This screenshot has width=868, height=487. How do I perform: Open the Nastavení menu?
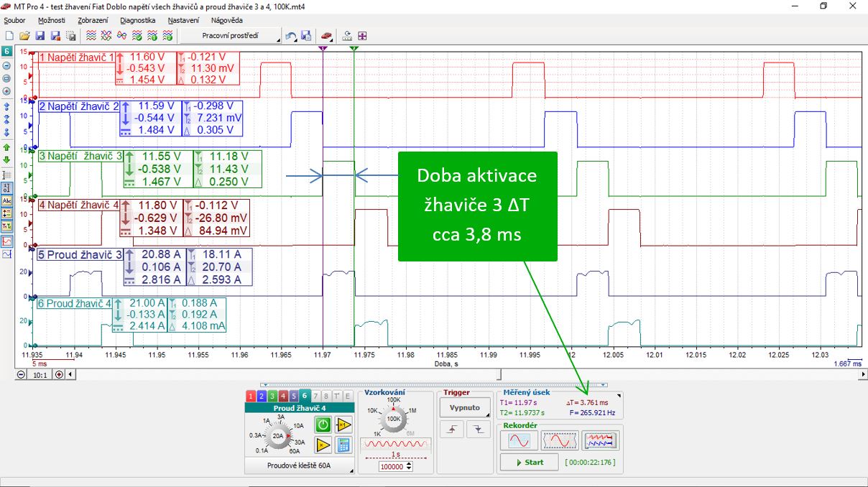[x=183, y=21]
